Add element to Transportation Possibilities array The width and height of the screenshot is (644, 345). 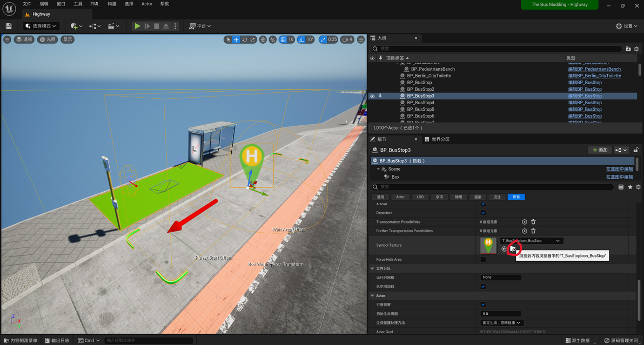point(525,222)
